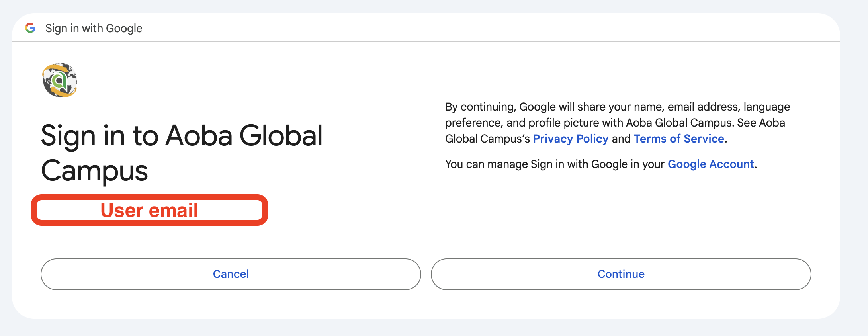Click the "Sign in with Google" header title
This screenshot has height=336, width=868.
point(94,28)
